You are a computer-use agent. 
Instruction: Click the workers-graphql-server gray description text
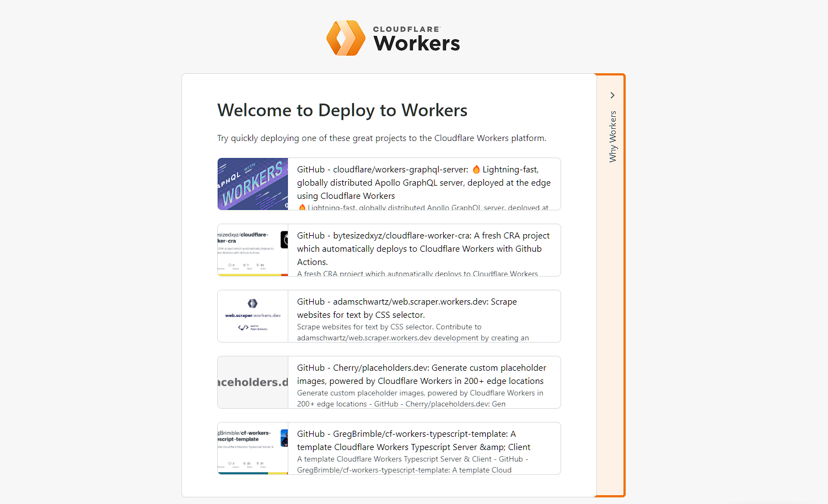tap(423, 207)
